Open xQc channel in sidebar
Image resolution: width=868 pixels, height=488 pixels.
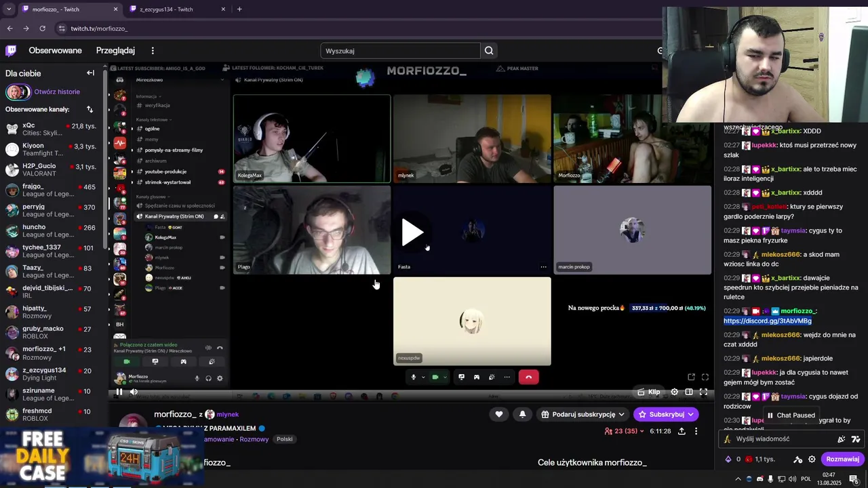tap(51, 129)
